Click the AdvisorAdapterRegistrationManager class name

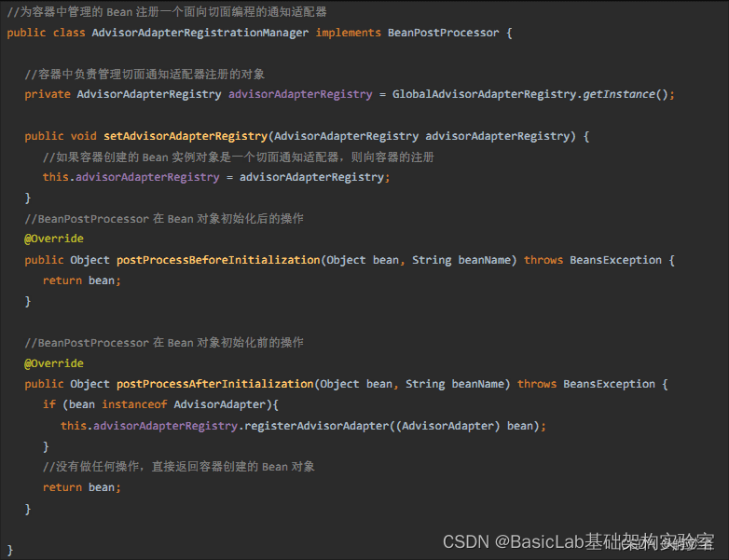[x=199, y=33]
